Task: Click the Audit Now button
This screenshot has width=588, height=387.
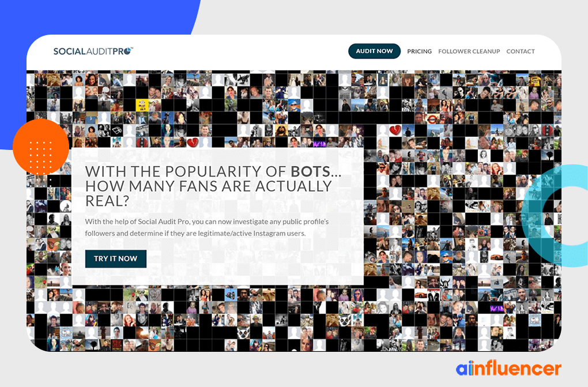Action: click(374, 51)
